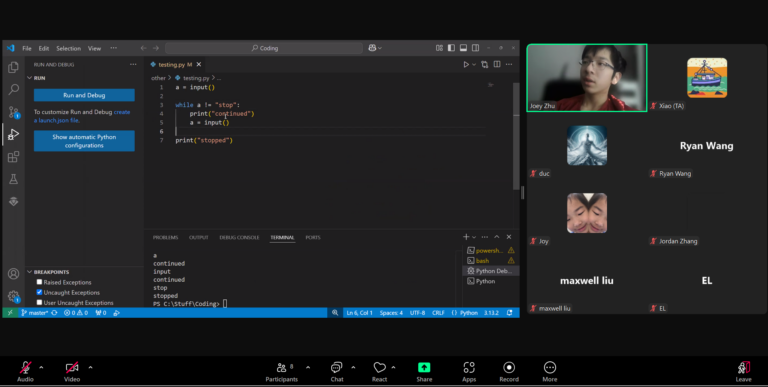Open the Manage gear icon

13,296
